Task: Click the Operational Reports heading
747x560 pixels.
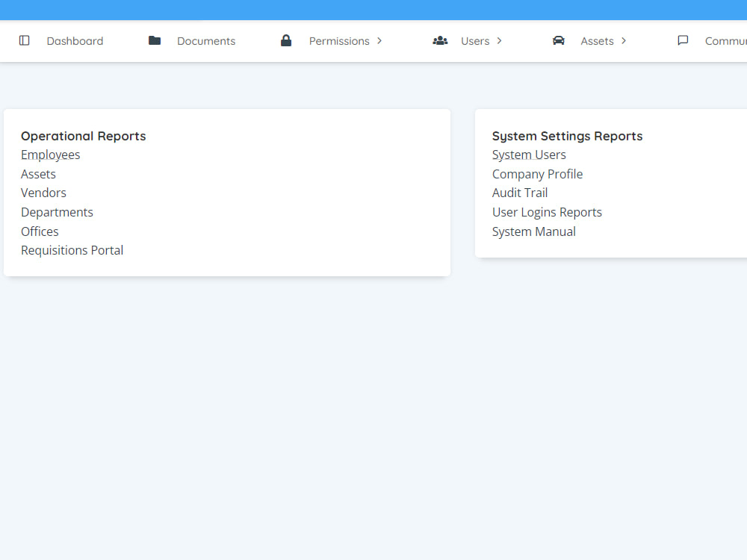Action: 84,136
